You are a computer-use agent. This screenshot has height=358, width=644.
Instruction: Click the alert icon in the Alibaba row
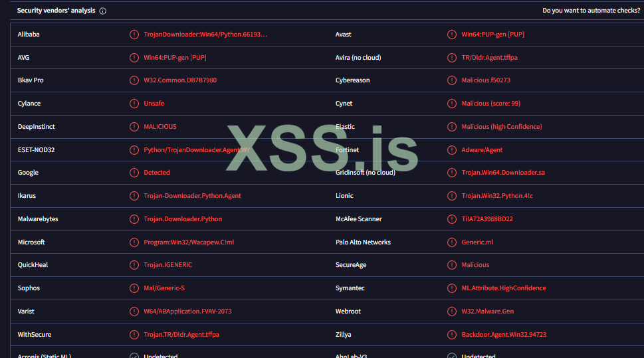(134, 35)
